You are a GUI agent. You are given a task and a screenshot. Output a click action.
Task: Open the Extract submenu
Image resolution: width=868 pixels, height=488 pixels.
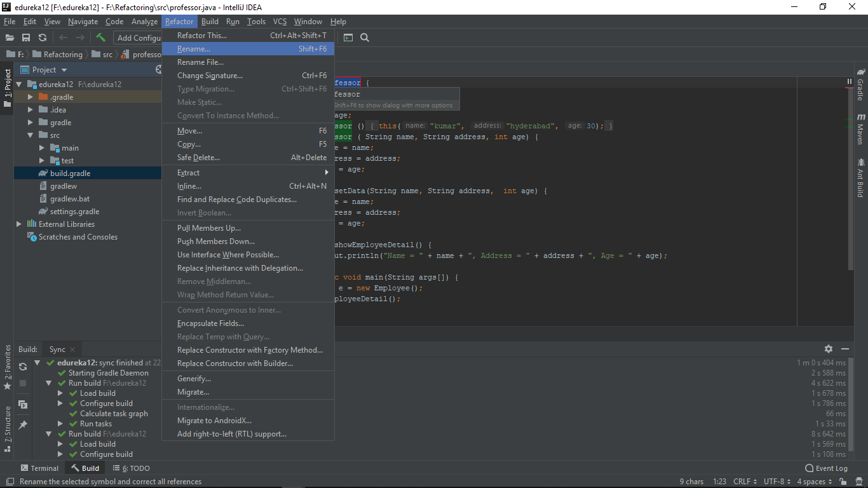(x=248, y=173)
